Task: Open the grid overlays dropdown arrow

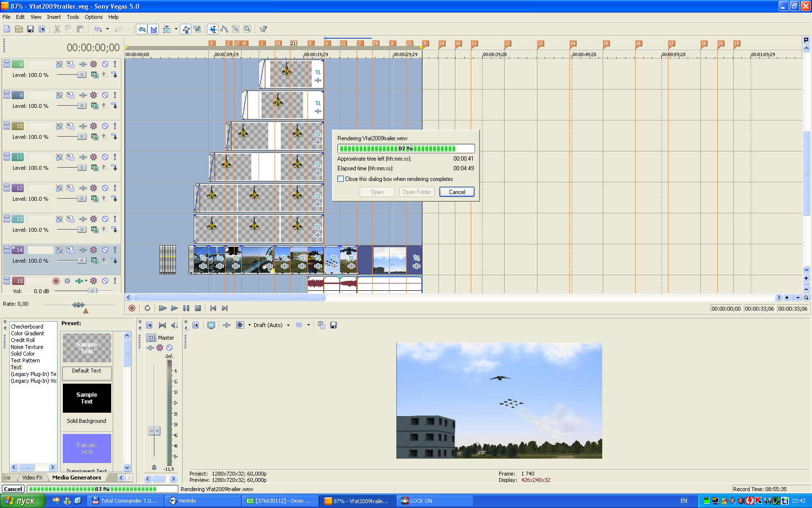Action: 308,326
